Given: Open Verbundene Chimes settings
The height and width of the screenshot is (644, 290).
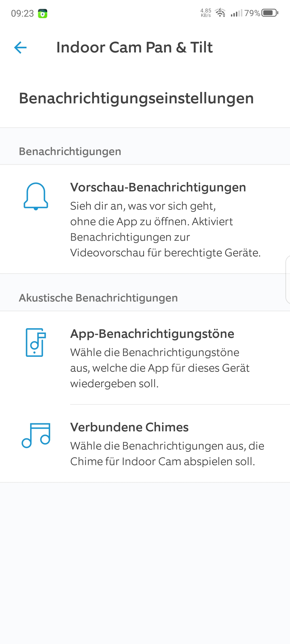Looking at the screenshot, I should 129,427.
